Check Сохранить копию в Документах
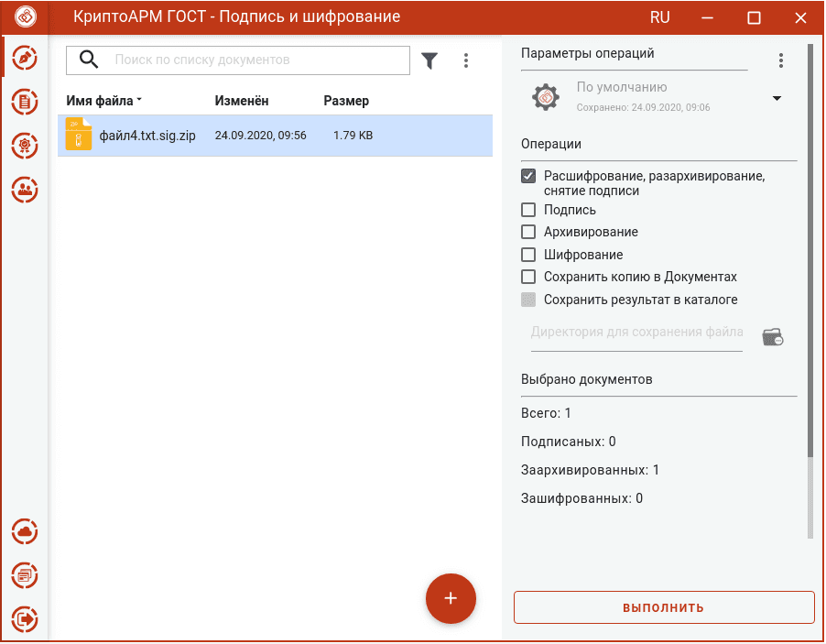The width and height of the screenshot is (826, 644). pos(528,277)
